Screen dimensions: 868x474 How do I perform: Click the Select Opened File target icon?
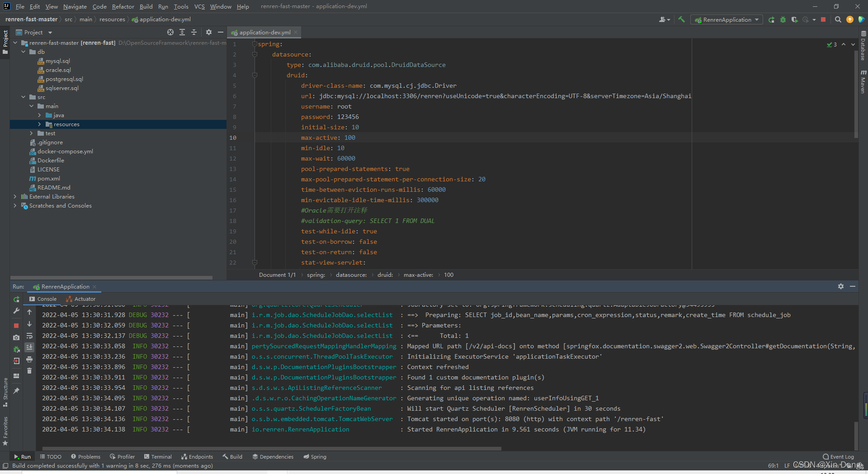click(170, 32)
